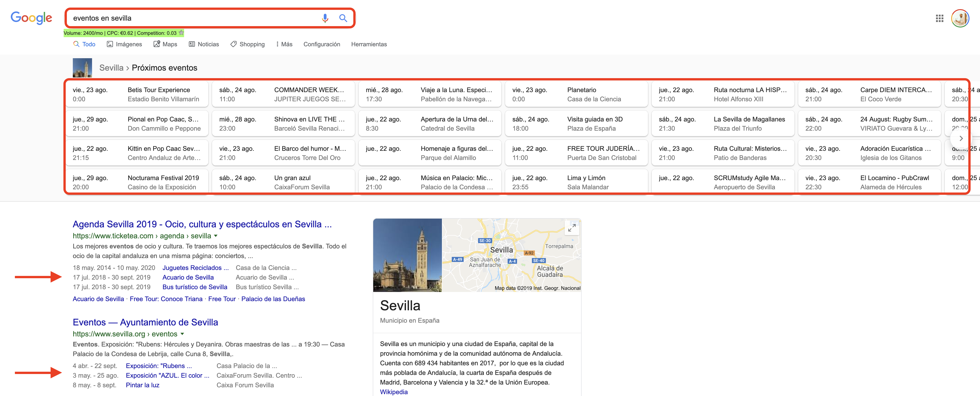The image size is (980, 396).
Task: Open 'Exposición "AZUL. El color' link
Action: pyautogui.click(x=167, y=375)
